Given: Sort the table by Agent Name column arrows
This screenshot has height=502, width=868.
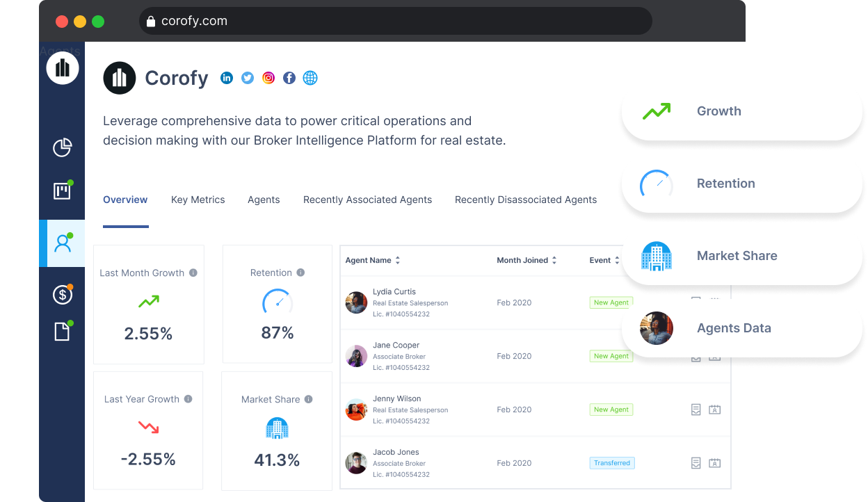Looking at the screenshot, I should point(396,260).
